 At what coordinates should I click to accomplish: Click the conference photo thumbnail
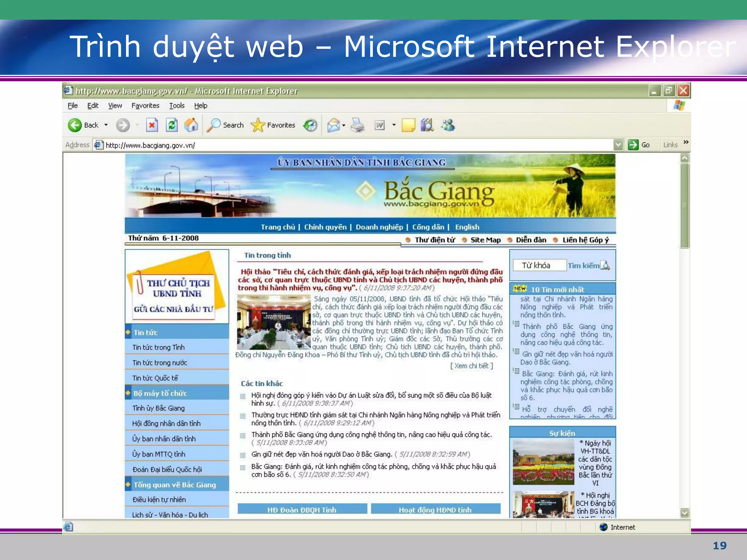(x=274, y=322)
